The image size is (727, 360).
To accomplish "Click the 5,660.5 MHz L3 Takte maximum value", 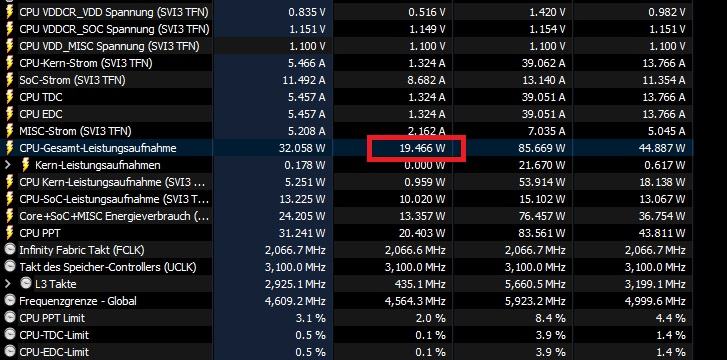I will [535, 284].
